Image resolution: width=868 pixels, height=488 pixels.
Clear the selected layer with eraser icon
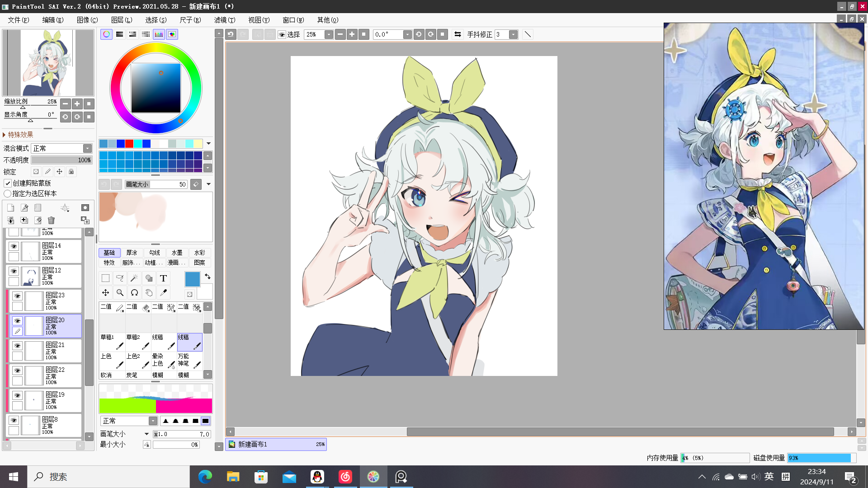pyautogui.click(x=38, y=221)
